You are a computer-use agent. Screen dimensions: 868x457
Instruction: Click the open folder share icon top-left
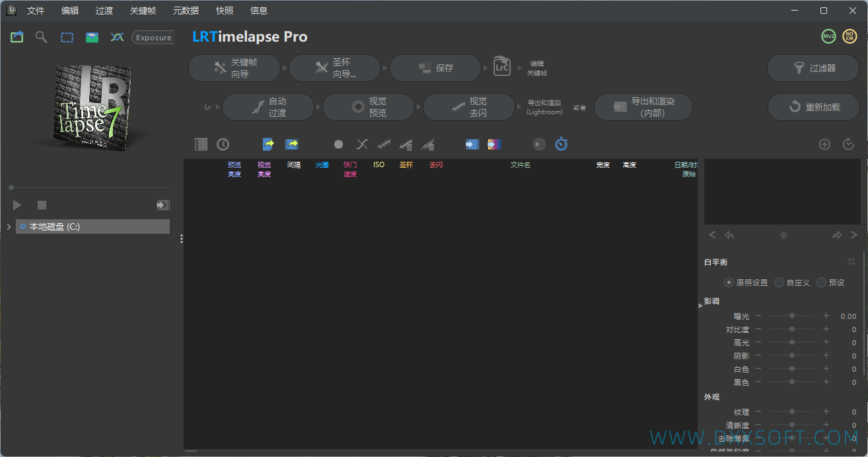click(17, 37)
